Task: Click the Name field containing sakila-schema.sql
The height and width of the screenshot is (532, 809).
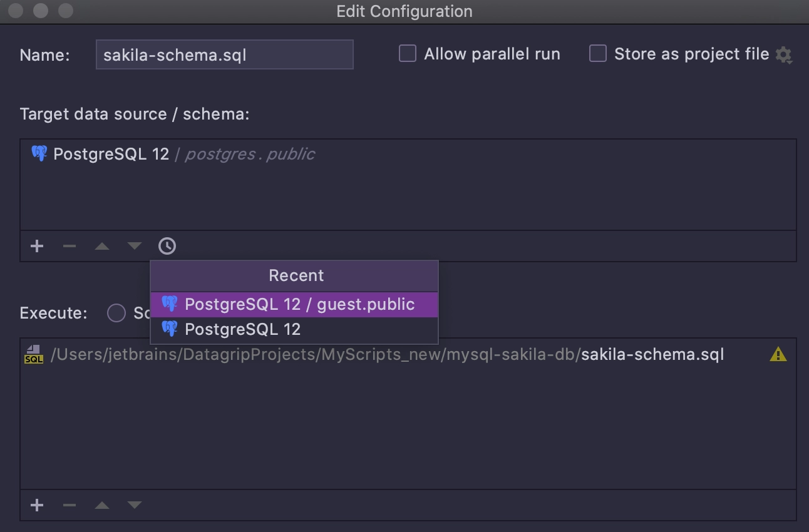Action: tap(225, 54)
